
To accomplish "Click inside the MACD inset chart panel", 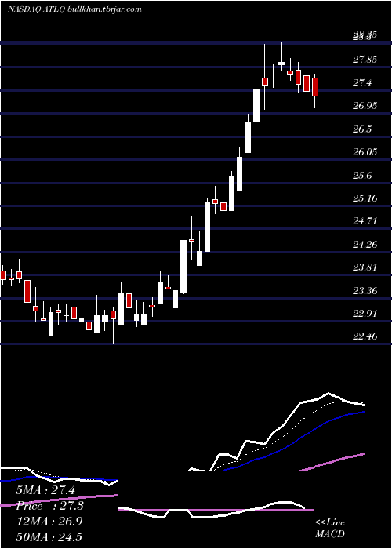I will (216, 510).
